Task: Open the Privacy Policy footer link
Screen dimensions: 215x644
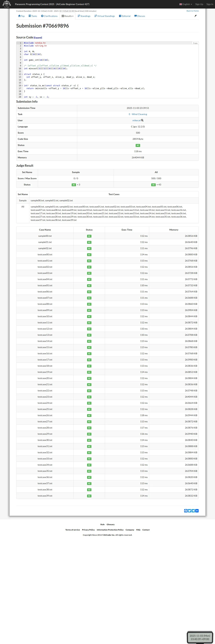Action: (88, 530)
